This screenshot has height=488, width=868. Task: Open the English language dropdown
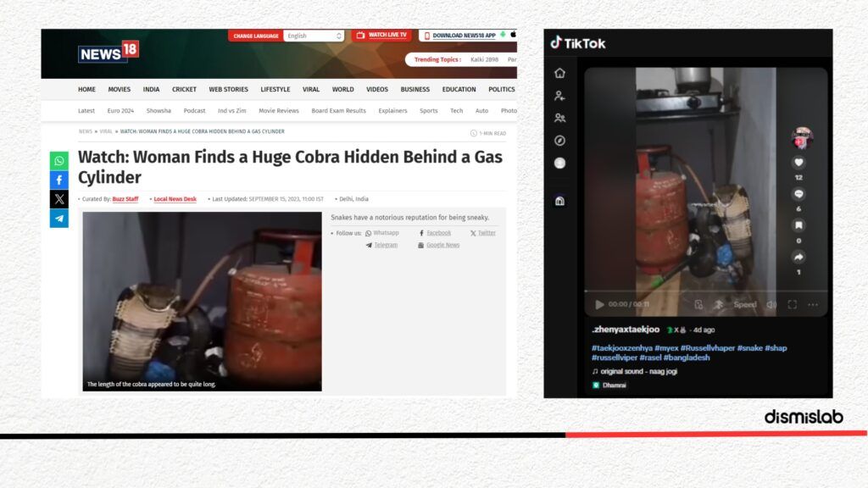(314, 36)
